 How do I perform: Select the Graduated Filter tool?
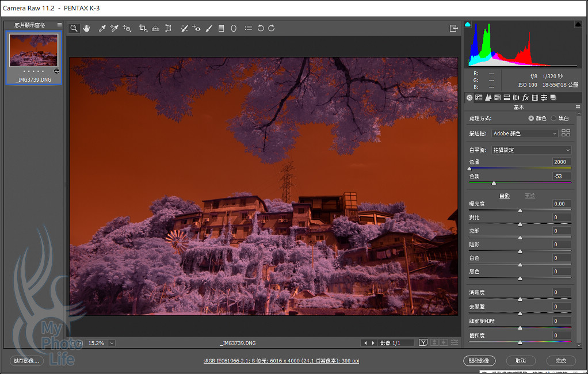(222, 28)
